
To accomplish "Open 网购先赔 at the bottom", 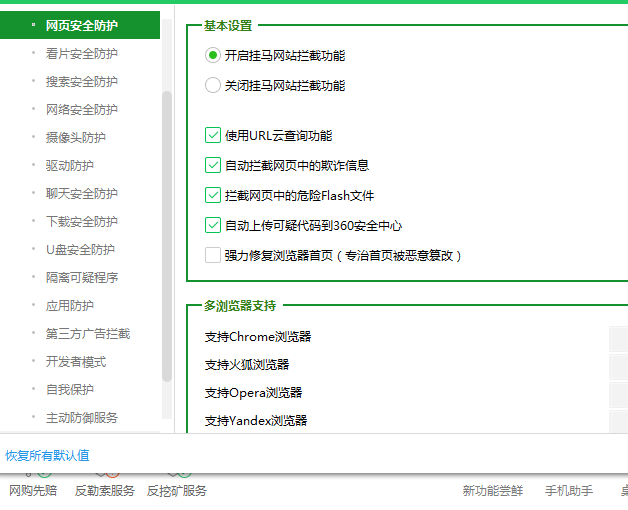I will [x=33, y=491].
